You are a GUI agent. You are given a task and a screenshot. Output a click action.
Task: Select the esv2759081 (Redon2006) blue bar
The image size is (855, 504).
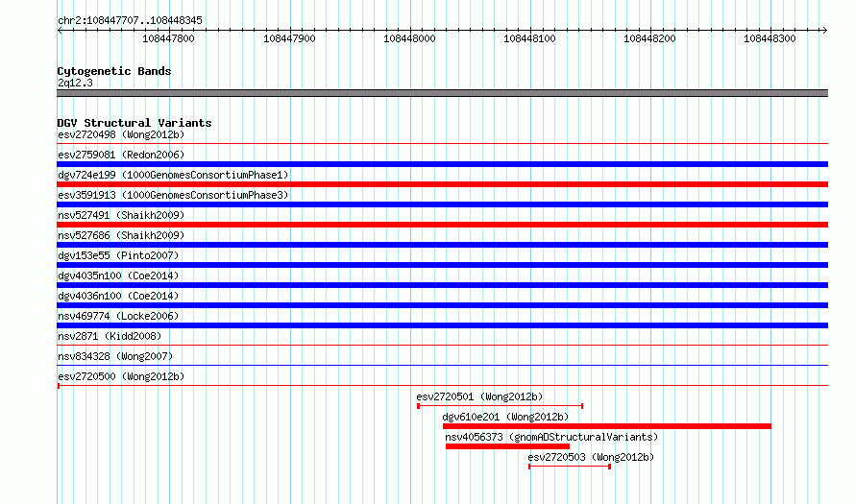point(442,164)
